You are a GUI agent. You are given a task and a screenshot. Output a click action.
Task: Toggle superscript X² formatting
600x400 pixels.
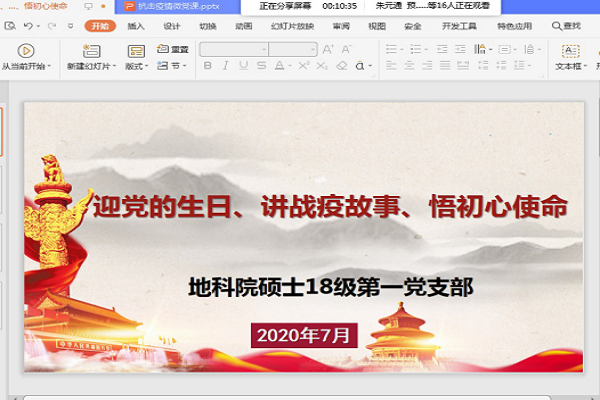click(x=304, y=66)
